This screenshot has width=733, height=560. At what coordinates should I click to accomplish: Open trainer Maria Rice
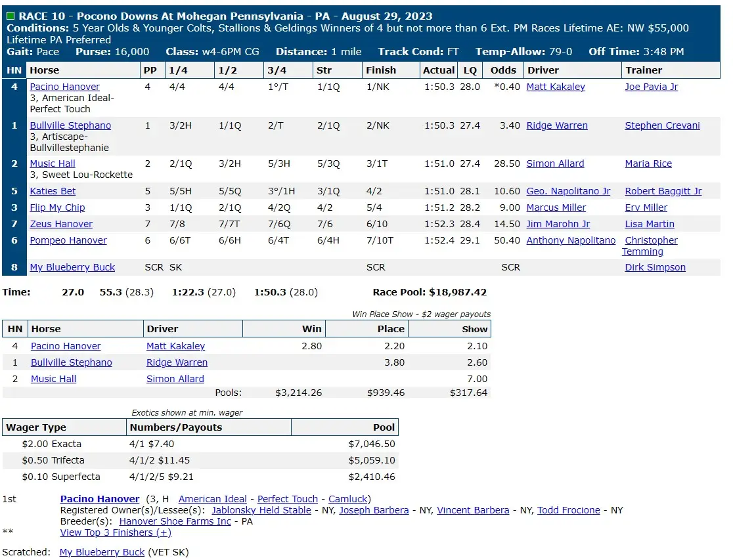[x=648, y=163]
